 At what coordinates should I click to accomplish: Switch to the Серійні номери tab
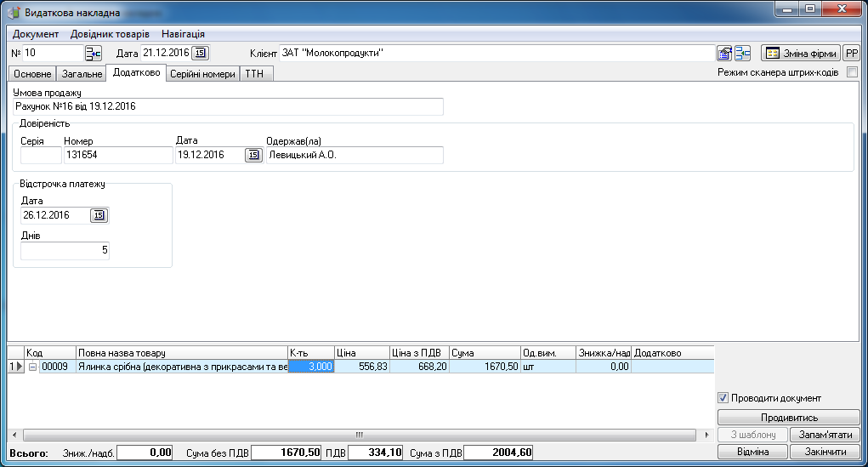point(202,74)
